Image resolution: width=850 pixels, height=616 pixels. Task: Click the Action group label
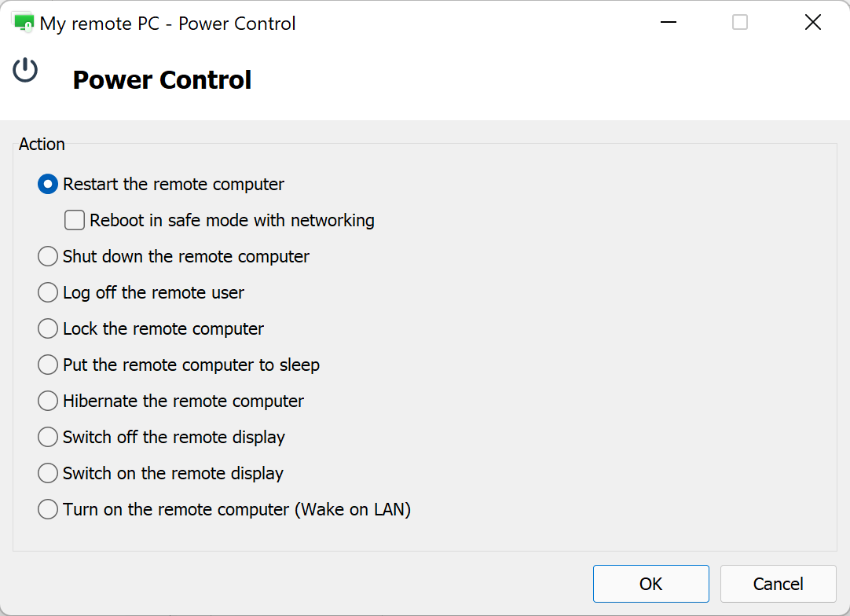(x=42, y=144)
